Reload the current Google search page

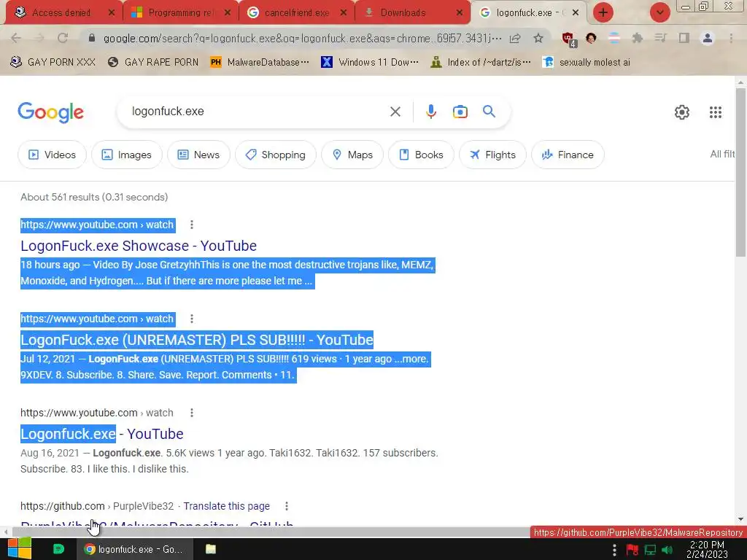click(63, 38)
